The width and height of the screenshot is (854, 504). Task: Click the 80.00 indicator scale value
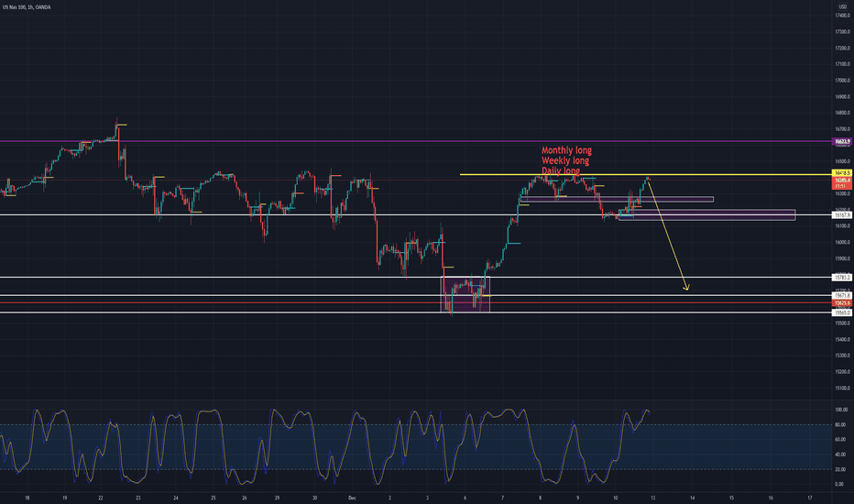840,424
